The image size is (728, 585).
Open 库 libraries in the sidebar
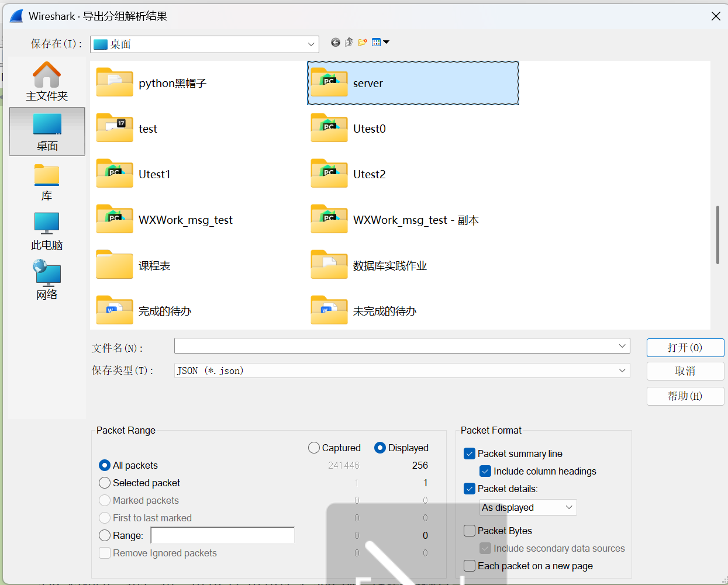[x=47, y=183]
